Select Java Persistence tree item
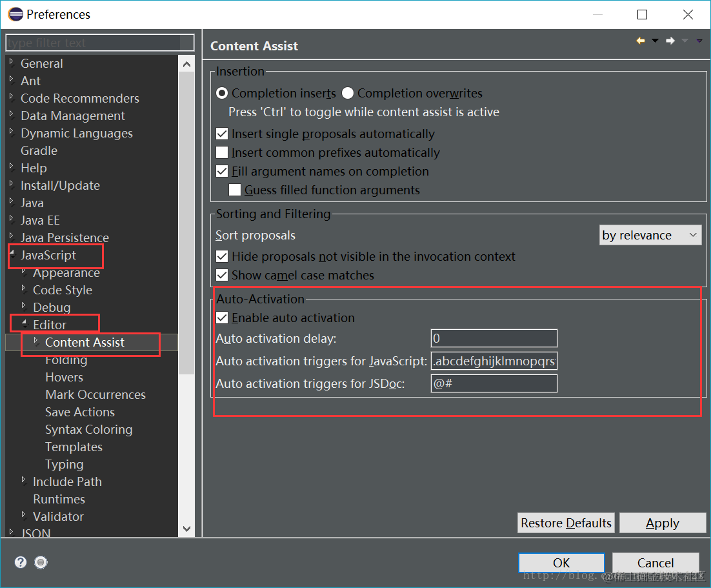This screenshot has height=588, width=711. pyautogui.click(x=65, y=238)
